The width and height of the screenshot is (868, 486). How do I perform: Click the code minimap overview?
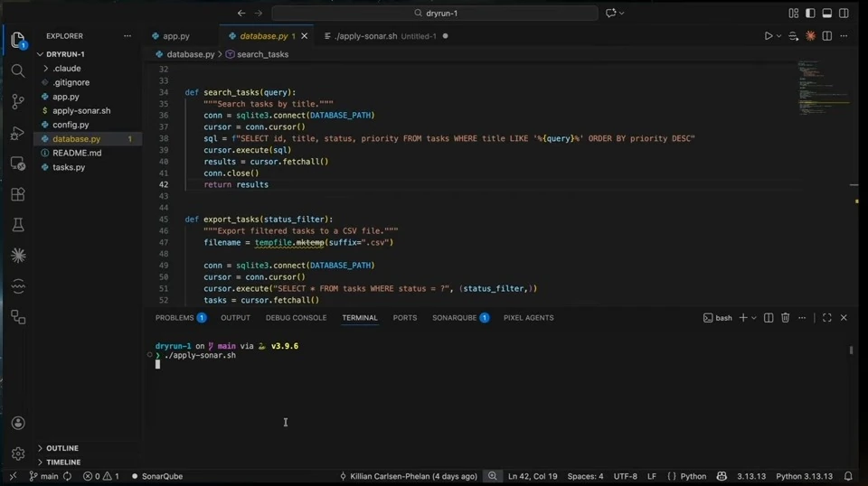(x=825, y=89)
